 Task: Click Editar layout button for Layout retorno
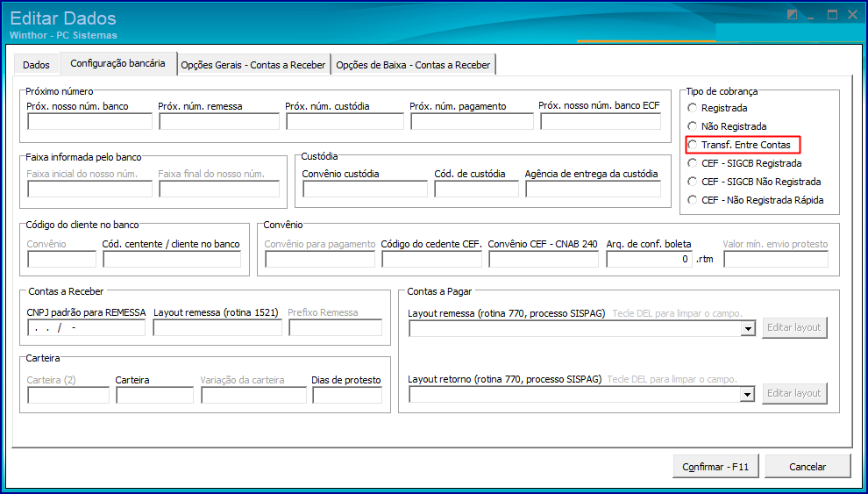tap(794, 393)
